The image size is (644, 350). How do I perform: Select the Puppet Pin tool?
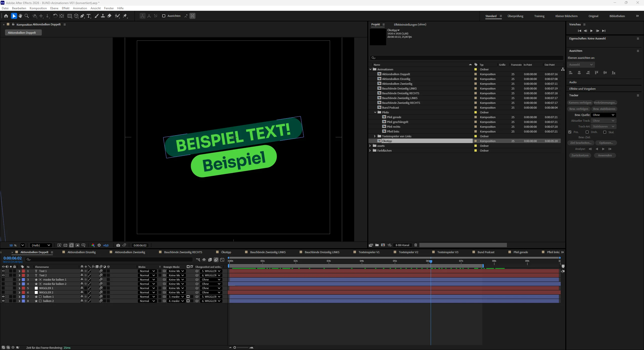(x=125, y=16)
